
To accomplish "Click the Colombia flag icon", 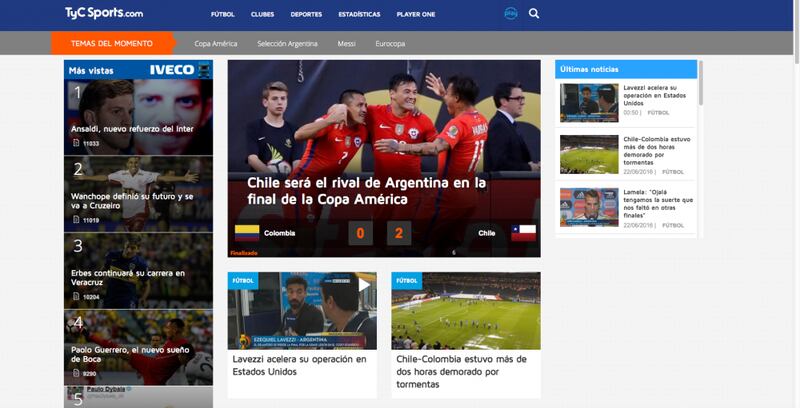I will click(x=247, y=233).
